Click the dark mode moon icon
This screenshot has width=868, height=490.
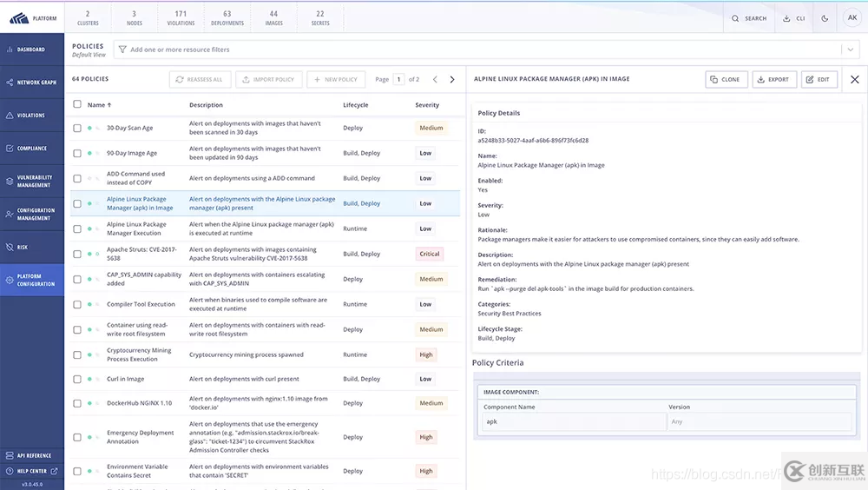click(x=824, y=17)
